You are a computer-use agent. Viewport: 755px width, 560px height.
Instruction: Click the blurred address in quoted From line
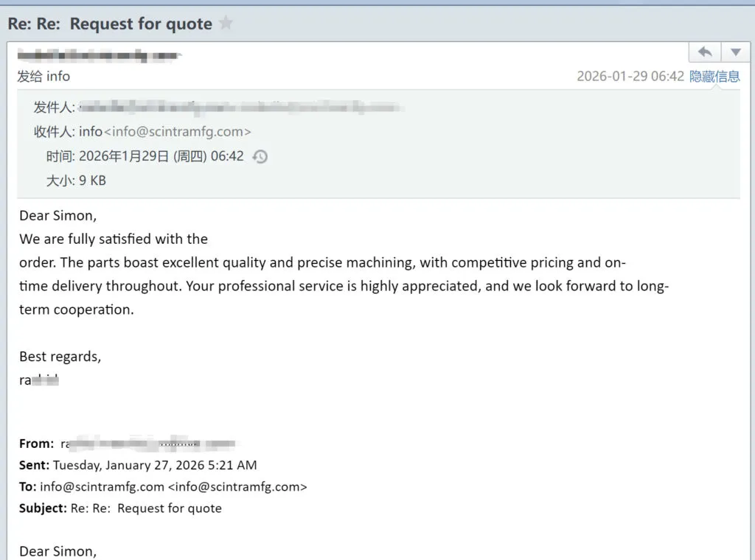147,444
